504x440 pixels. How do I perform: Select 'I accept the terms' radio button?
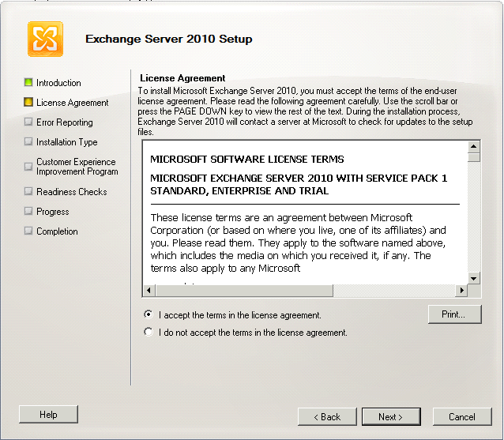click(x=149, y=314)
